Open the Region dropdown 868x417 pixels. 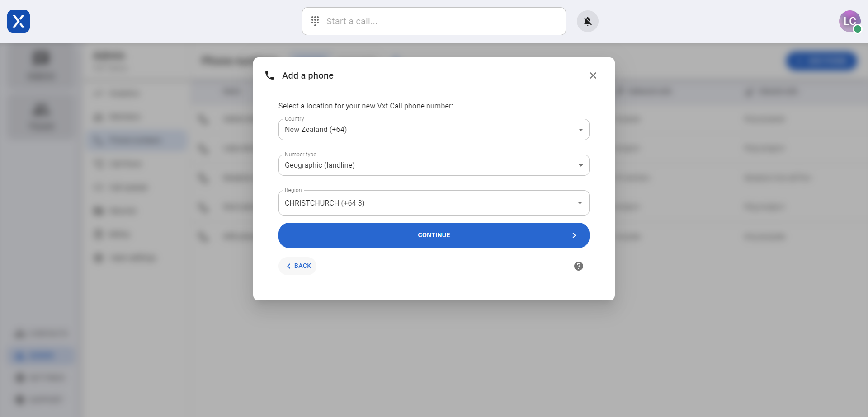(580, 203)
